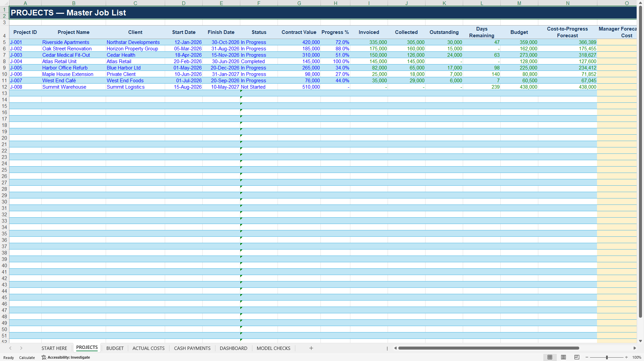644x361 pixels.
Task: Select the Cost-to-Progress Forecast header
Action: click(x=567, y=32)
